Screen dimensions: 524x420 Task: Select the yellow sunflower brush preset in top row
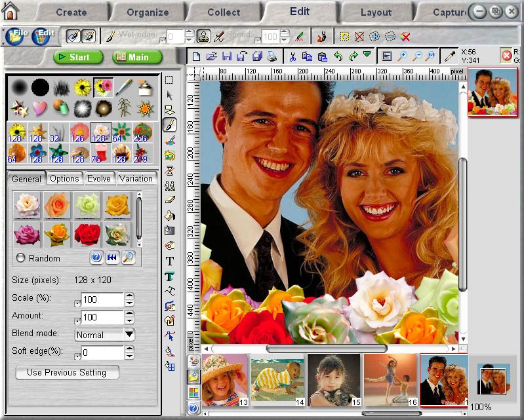tap(83, 87)
